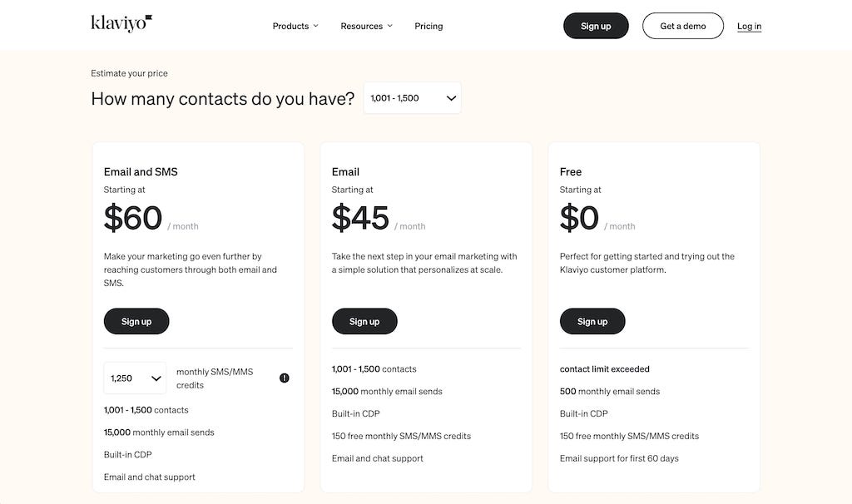Click the contacts question heading
Screen dimensions: 852x504
tap(222, 99)
